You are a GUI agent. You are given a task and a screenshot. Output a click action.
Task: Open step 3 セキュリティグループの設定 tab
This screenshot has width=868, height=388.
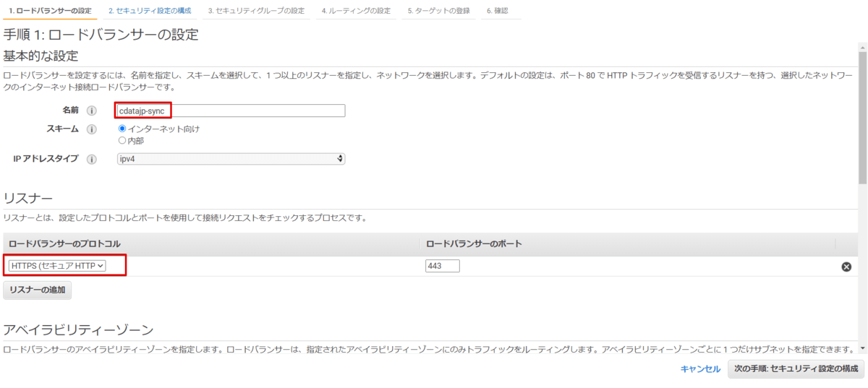(256, 12)
